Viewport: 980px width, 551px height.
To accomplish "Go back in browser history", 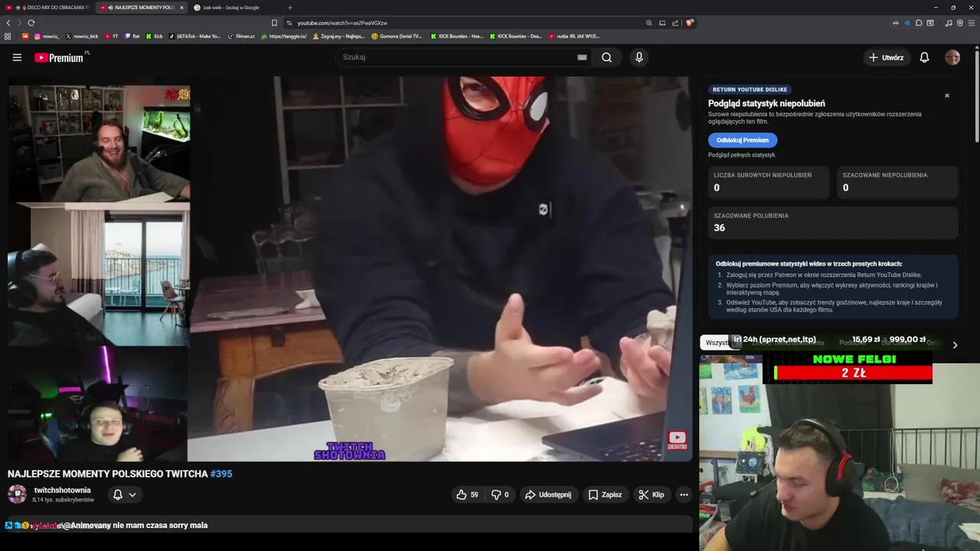I will point(8,23).
